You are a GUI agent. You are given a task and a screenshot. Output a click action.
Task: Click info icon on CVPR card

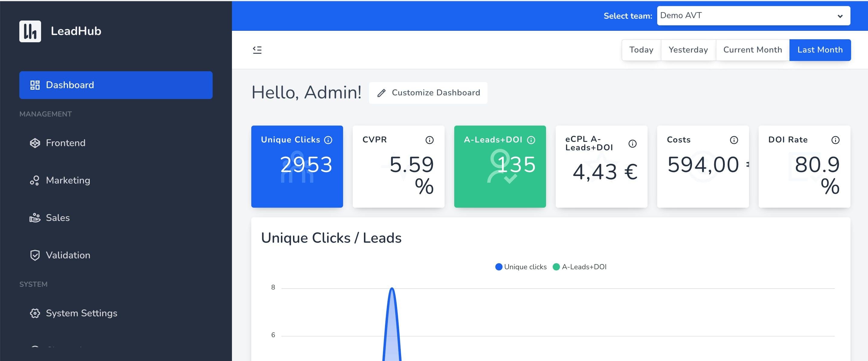(x=429, y=140)
